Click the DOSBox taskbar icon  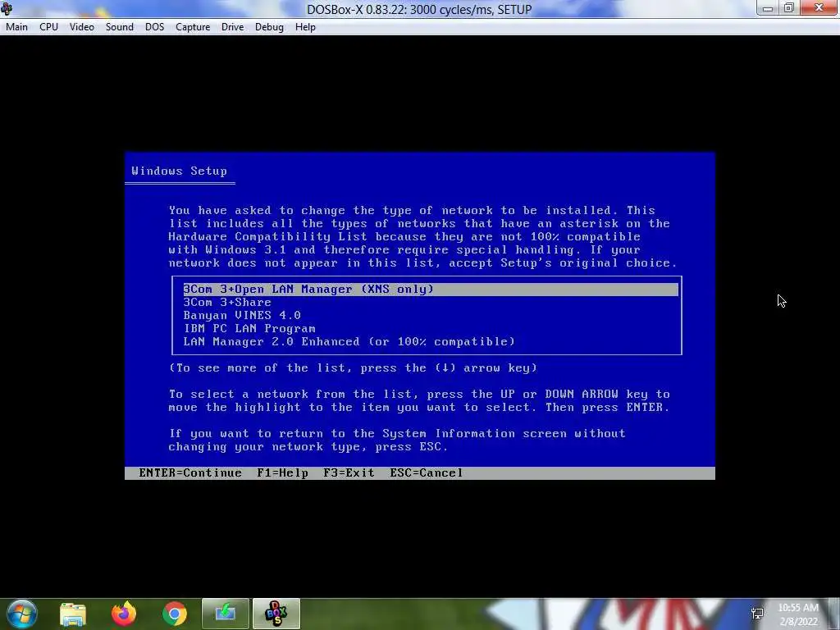[x=276, y=614]
